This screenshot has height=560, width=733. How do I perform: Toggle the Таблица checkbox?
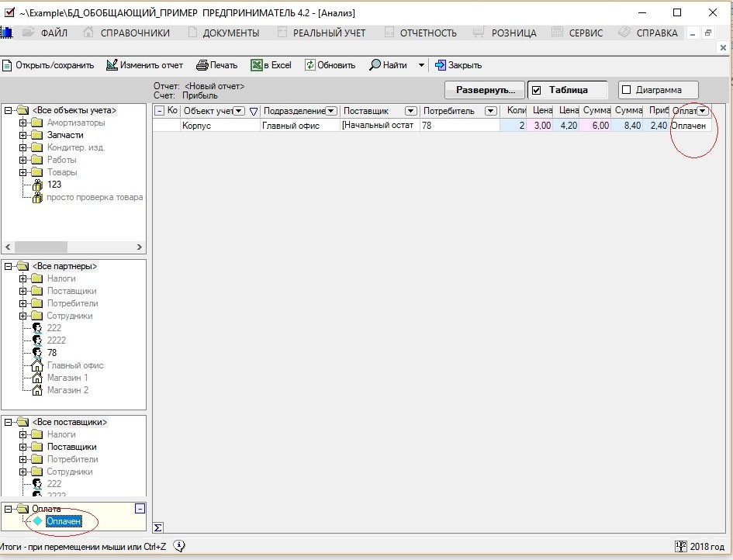(x=536, y=90)
